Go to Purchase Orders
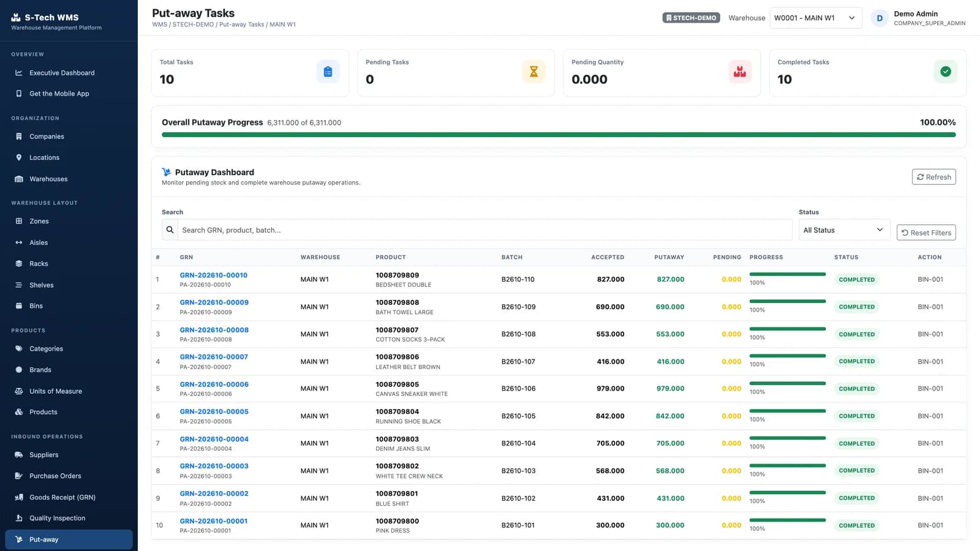Viewport: 980px width, 551px height. click(69, 476)
